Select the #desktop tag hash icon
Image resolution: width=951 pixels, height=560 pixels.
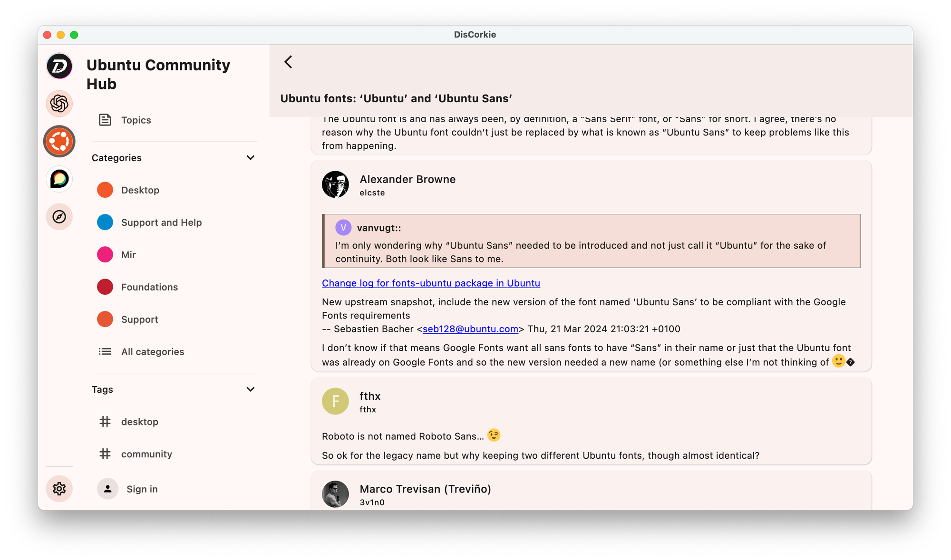coord(105,422)
